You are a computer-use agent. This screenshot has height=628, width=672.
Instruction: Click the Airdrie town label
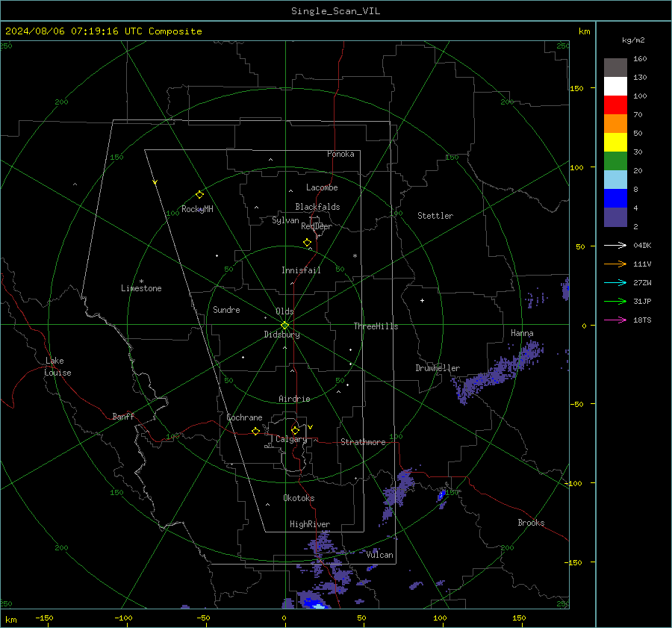pyautogui.click(x=294, y=399)
